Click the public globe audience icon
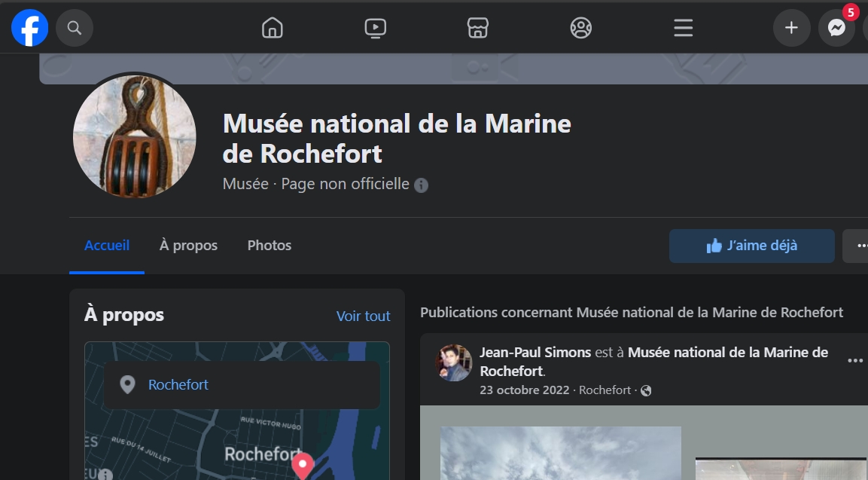The image size is (868, 480). click(x=646, y=391)
